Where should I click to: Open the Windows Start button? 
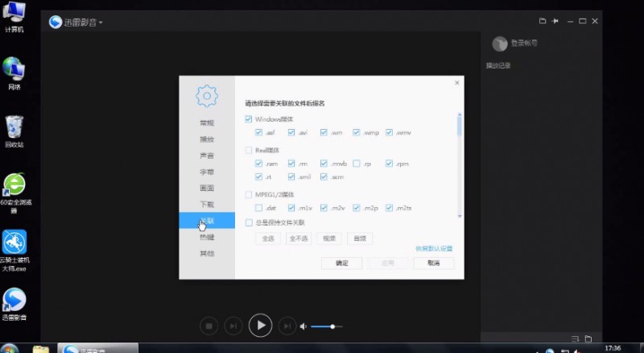9,349
